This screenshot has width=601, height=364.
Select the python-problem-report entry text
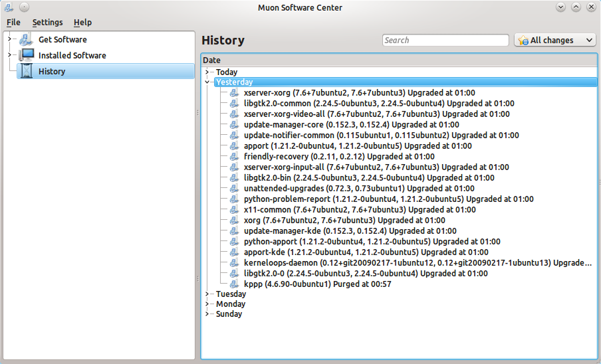pyautogui.click(x=389, y=199)
